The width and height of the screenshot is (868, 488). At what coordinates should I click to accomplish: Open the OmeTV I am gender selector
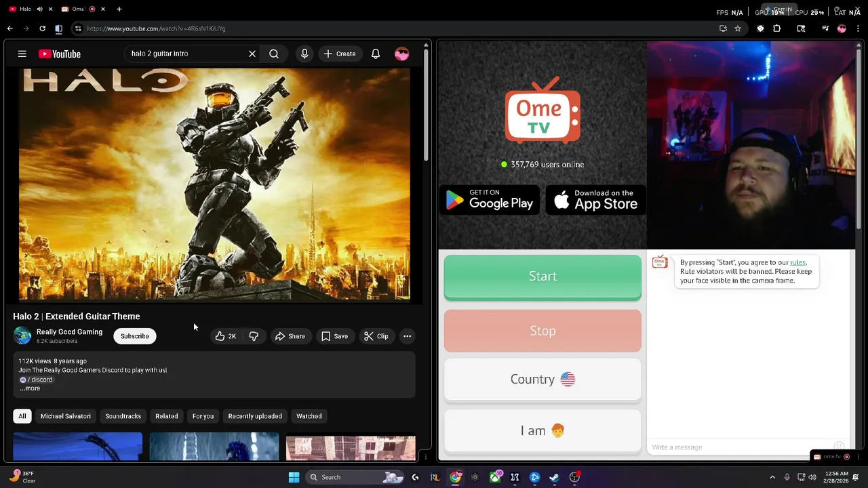[542, 430]
